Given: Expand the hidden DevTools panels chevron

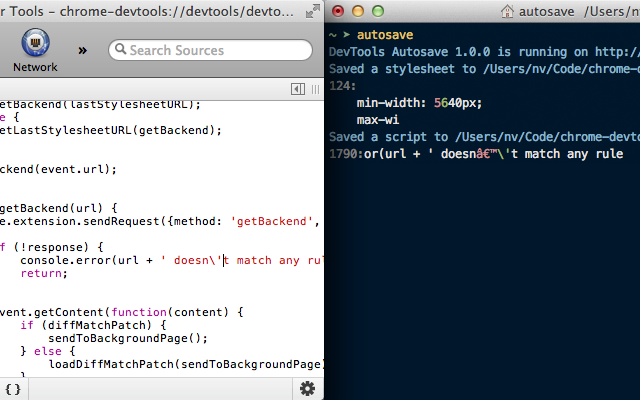Looking at the screenshot, I should point(82,50).
